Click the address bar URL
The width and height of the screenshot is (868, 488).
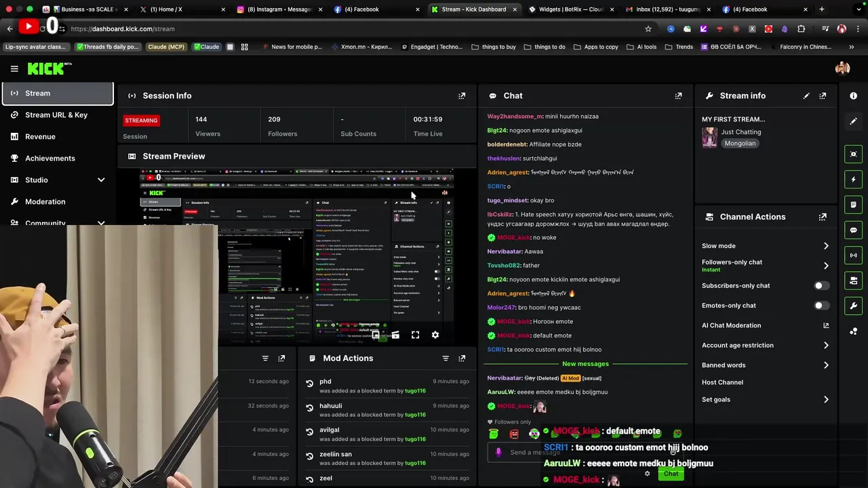coord(123,28)
